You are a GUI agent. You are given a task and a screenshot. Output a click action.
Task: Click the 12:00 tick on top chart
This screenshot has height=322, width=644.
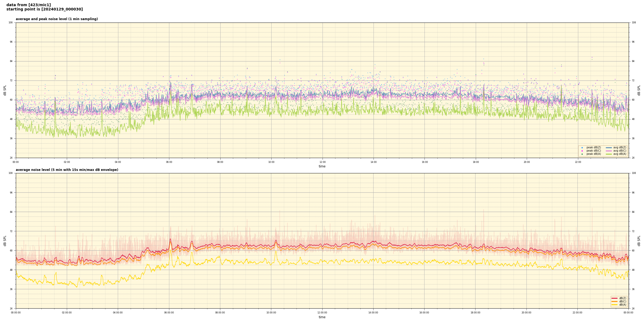(x=322, y=162)
